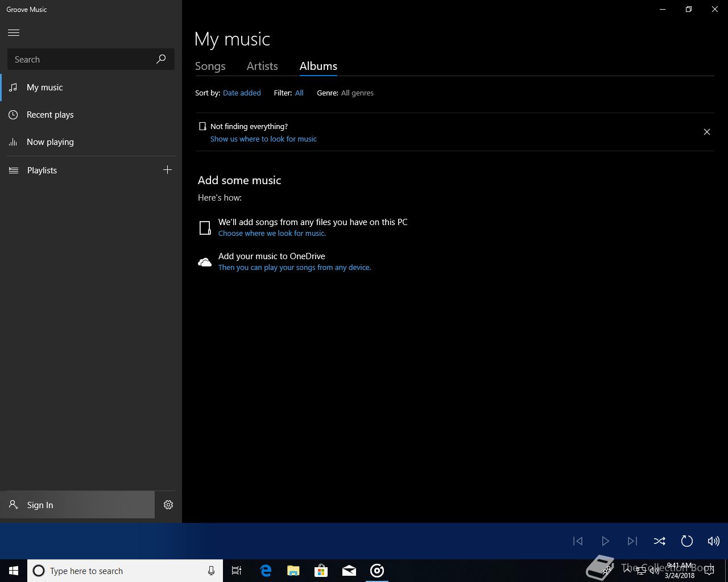Open the Filter All dropdown
The height and width of the screenshot is (582, 728).
[299, 93]
